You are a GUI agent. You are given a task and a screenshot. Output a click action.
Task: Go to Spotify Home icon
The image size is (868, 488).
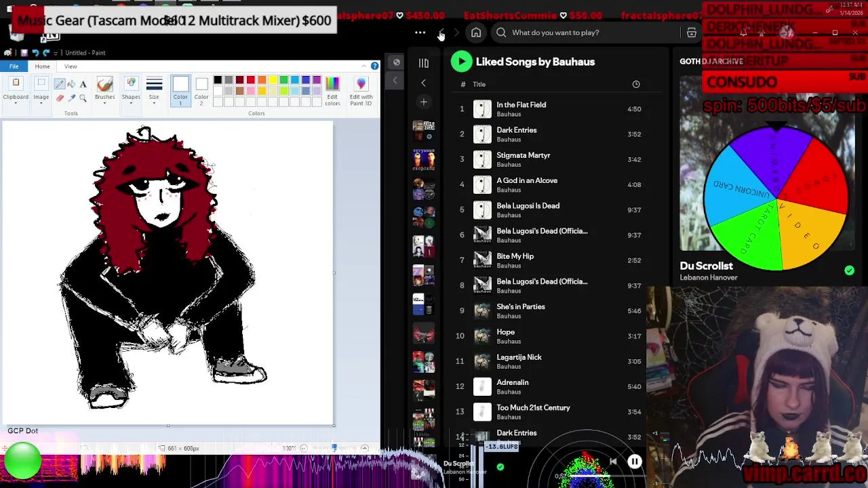(476, 33)
